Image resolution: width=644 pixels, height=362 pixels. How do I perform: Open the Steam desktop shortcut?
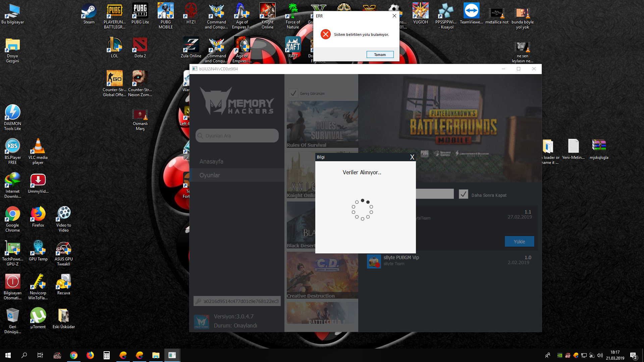(x=89, y=14)
